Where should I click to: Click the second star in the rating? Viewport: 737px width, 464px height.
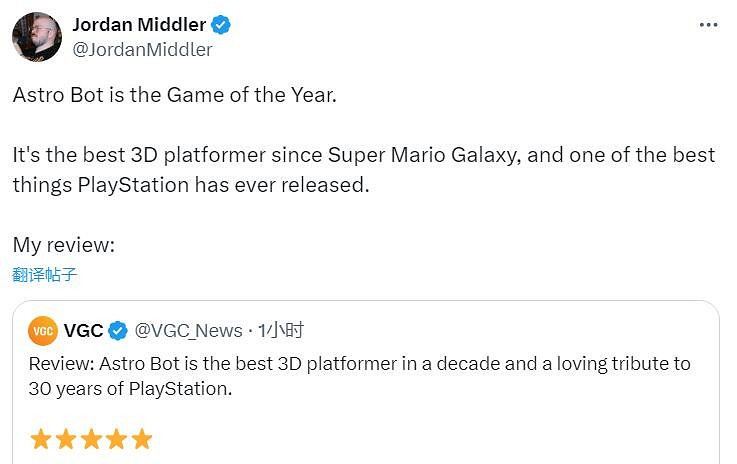[x=66, y=439]
